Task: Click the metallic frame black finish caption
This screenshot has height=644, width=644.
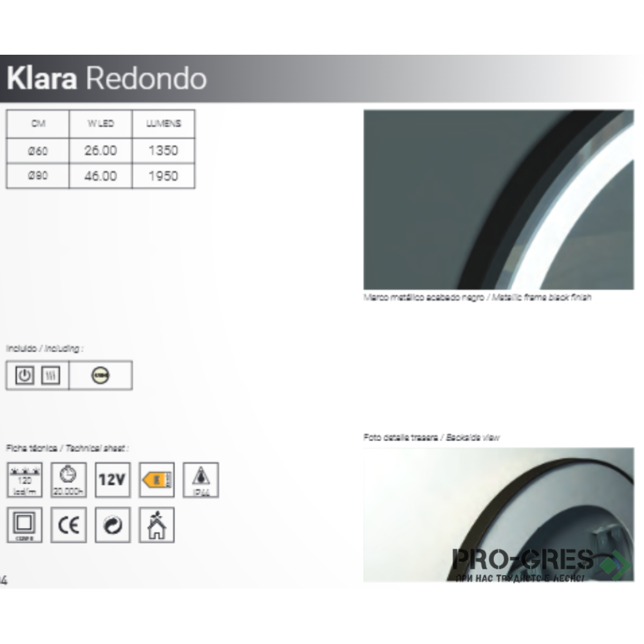Action: tap(477, 298)
